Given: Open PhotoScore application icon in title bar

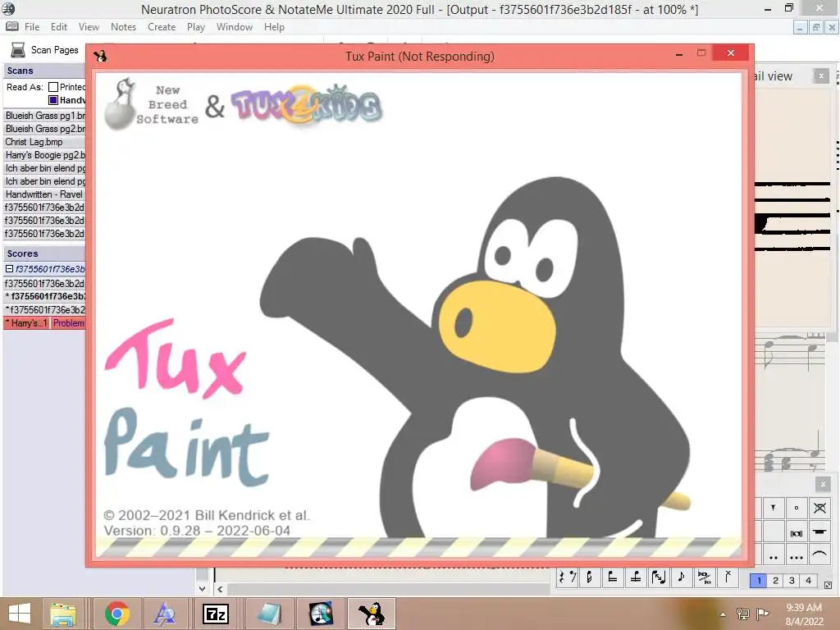Looking at the screenshot, I should tap(8, 8).
